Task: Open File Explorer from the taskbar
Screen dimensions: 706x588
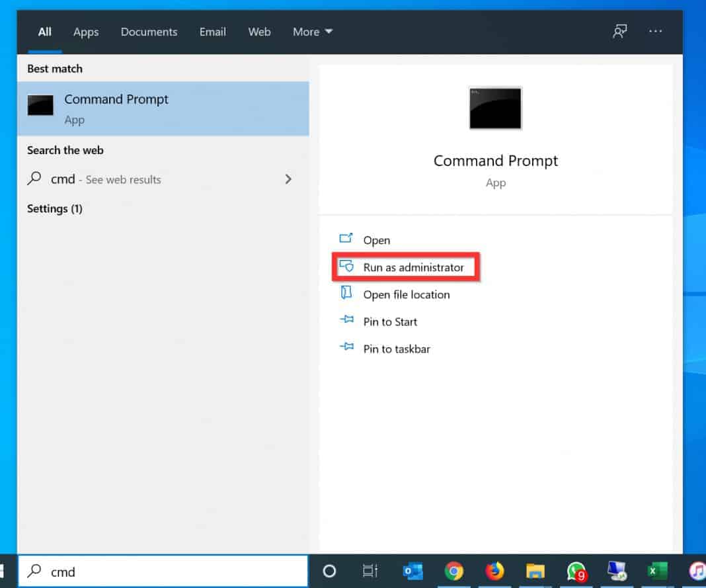Action: coord(534,571)
